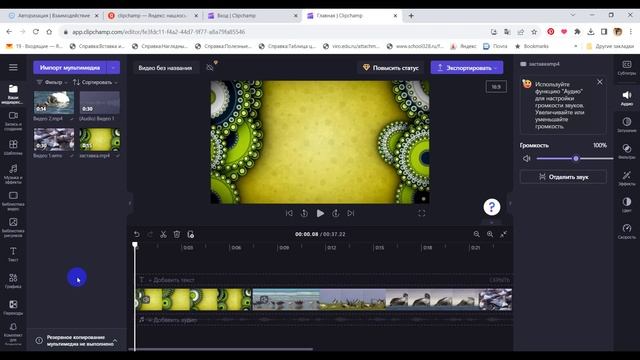The image size is (640, 360).
Task: Toggle cloud backup status icon
Action: pos(210,67)
